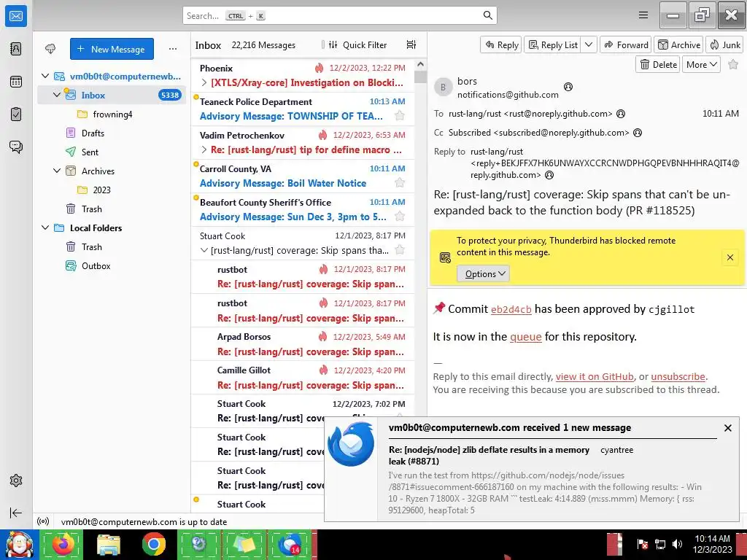Screen dimensions: 747x560
Task: Star the Beaufort County Sheriff's message
Action: [x=400, y=217]
